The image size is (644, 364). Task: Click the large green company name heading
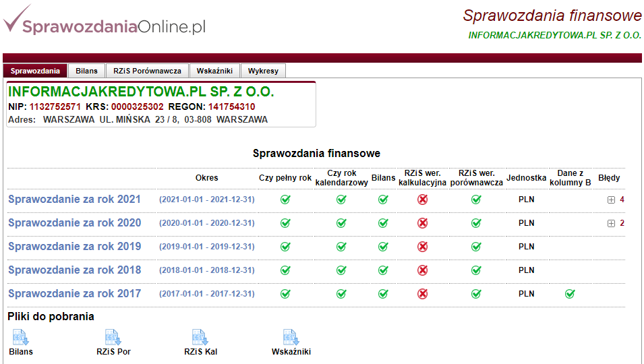click(x=141, y=92)
